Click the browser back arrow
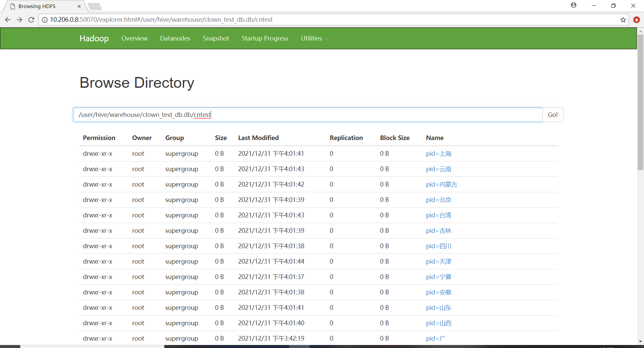 pos(8,20)
